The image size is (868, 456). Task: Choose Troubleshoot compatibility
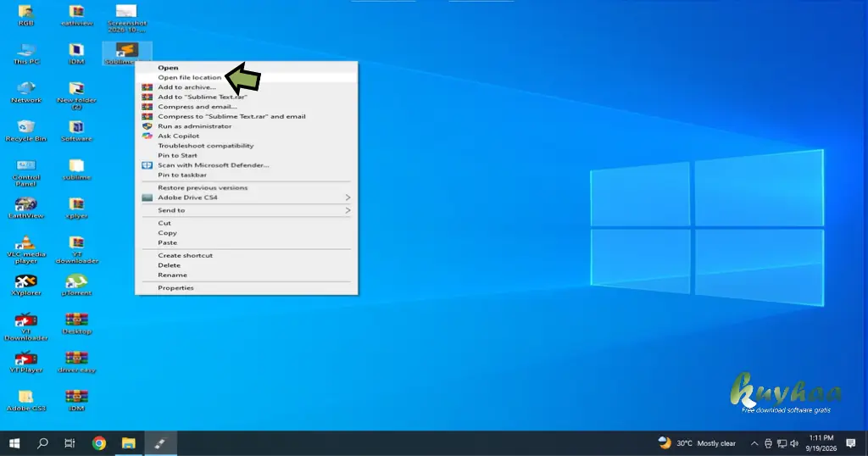(x=247, y=146)
